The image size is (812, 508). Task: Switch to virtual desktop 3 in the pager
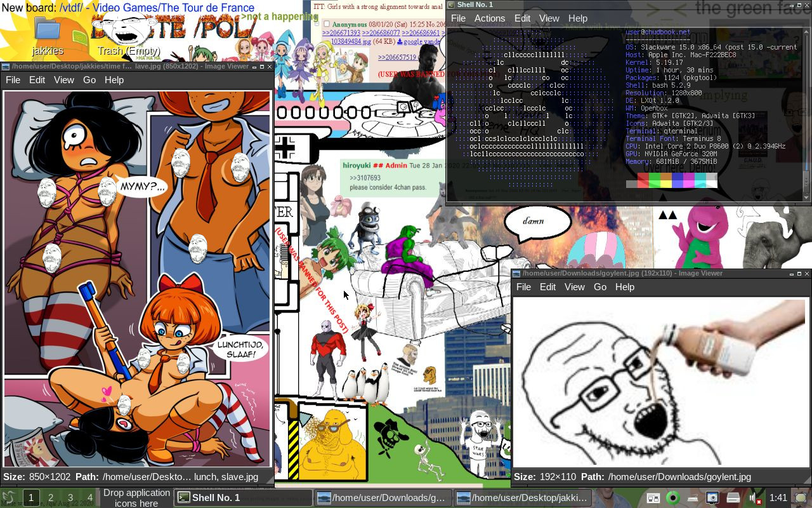70,498
